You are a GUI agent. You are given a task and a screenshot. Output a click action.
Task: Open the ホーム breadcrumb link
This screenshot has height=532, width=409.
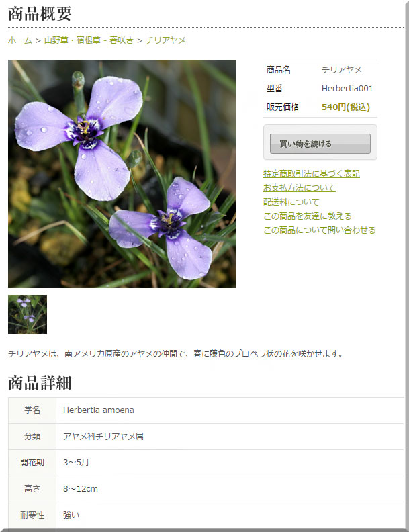(20, 40)
